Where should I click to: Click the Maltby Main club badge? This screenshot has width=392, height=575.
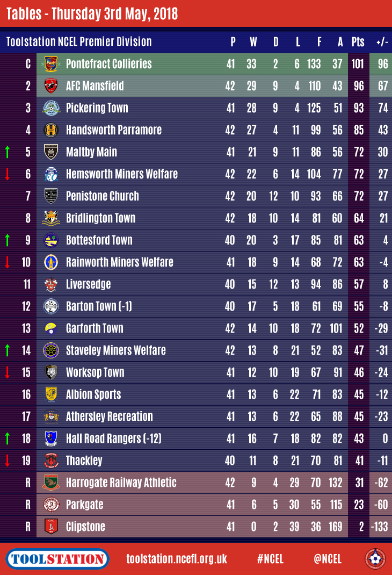click(51, 152)
